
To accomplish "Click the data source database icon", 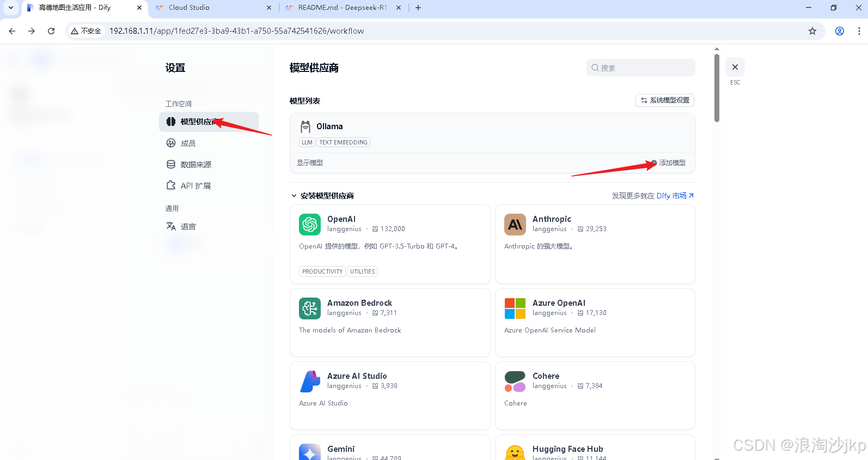I will point(171,164).
